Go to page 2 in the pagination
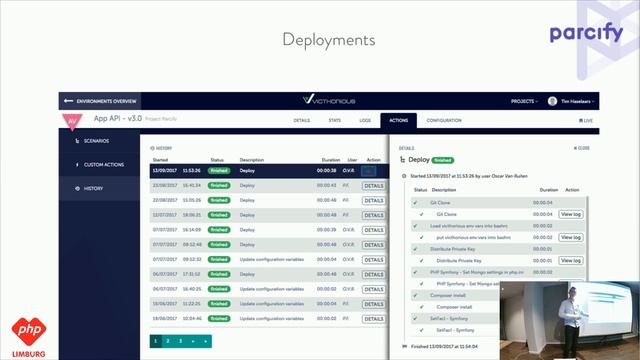The image size is (640, 360). 168,341
